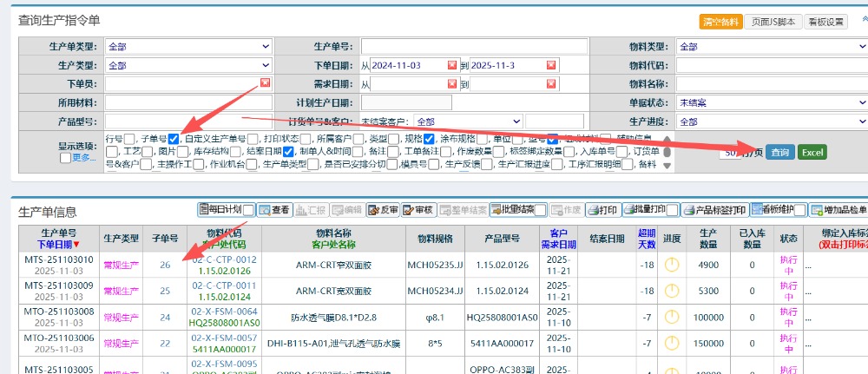Uncheck the 子单号 display option
Image resolution: width=868 pixels, height=374 pixels.
pyautogui.click(x=174, y=139)
